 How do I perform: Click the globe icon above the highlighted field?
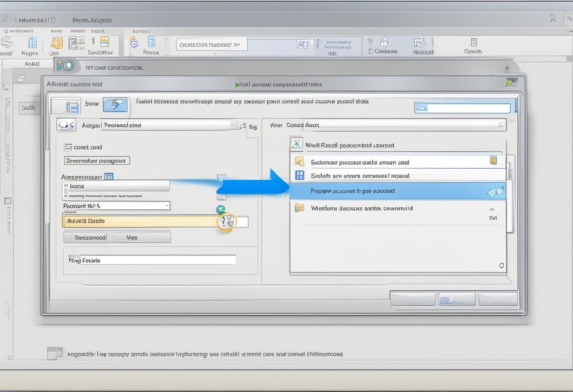tap(221, 210)
